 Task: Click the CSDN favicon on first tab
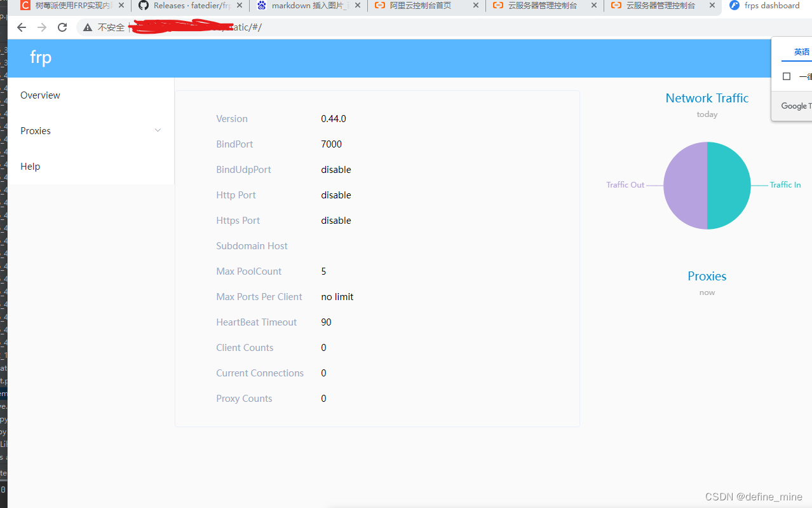pos(25,6)
